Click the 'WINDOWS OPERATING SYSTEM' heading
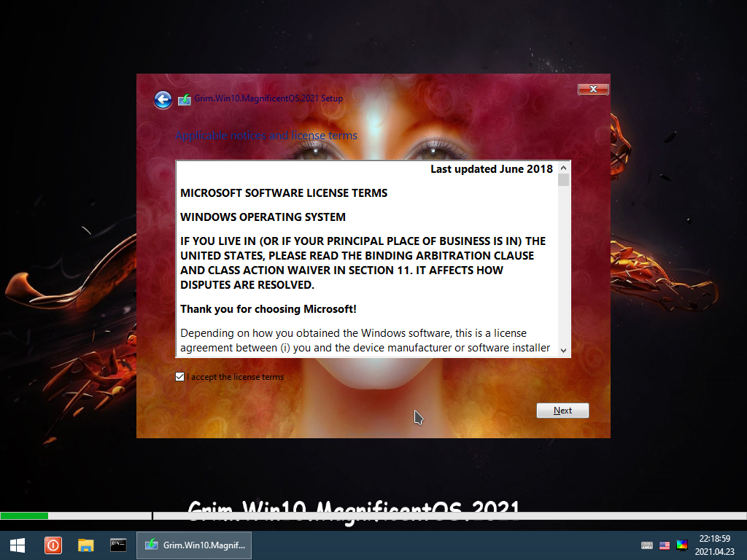Image resolution: width=747 pixels, height=560 pixels. (x=263, y=217)
